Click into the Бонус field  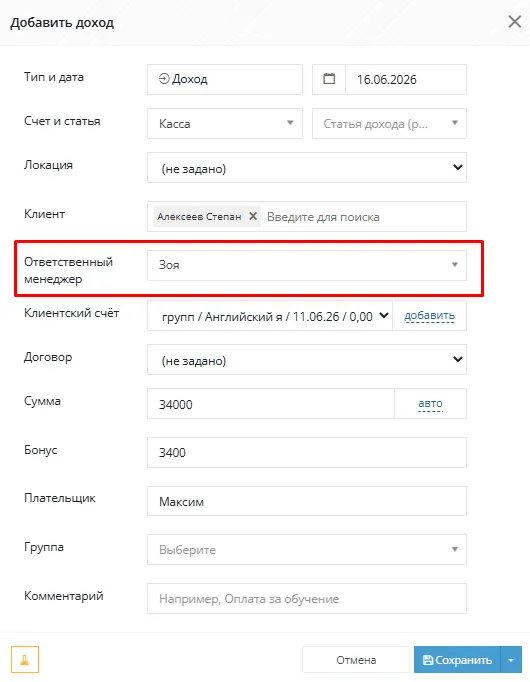click(307, 452)
